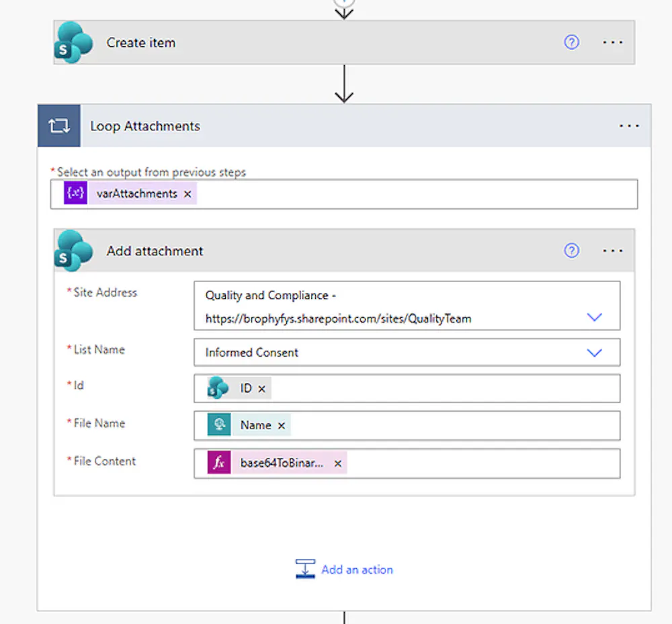The image size is (672, 624).
Task: Remove the varAttachments token
Action: (187, 194)
